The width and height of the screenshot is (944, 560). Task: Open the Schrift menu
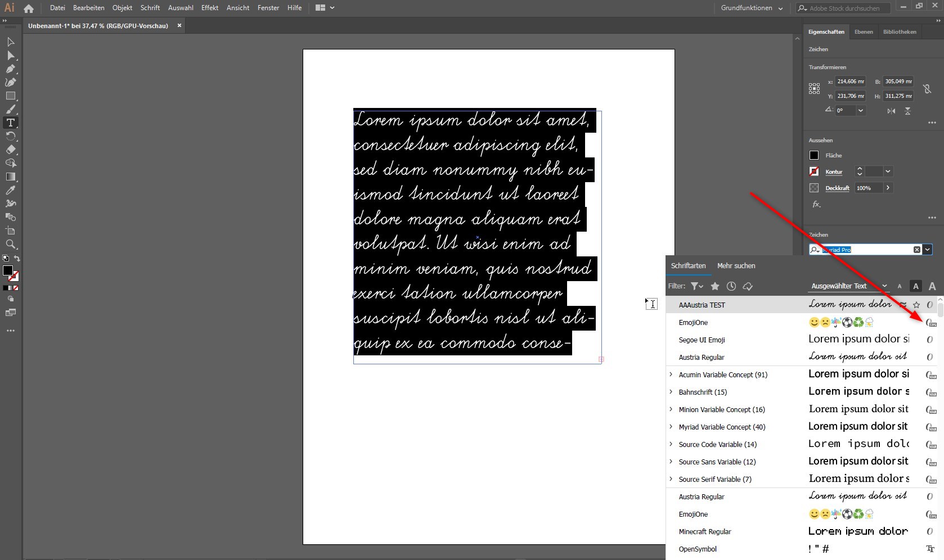[150, 8]
